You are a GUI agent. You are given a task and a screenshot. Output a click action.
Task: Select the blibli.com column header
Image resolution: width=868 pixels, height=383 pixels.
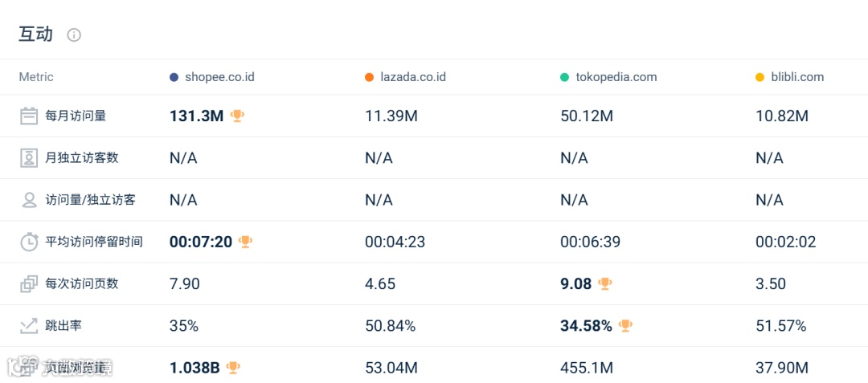(x=796, y=77)
